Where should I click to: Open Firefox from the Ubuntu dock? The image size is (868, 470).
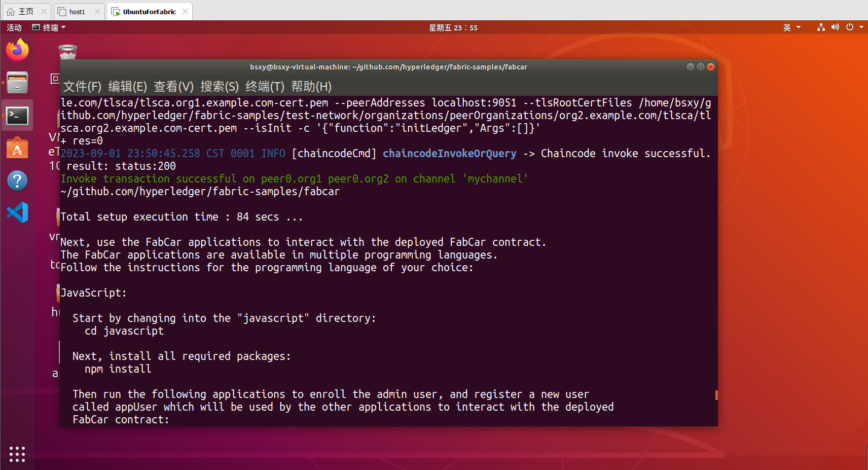coord(17,50)
